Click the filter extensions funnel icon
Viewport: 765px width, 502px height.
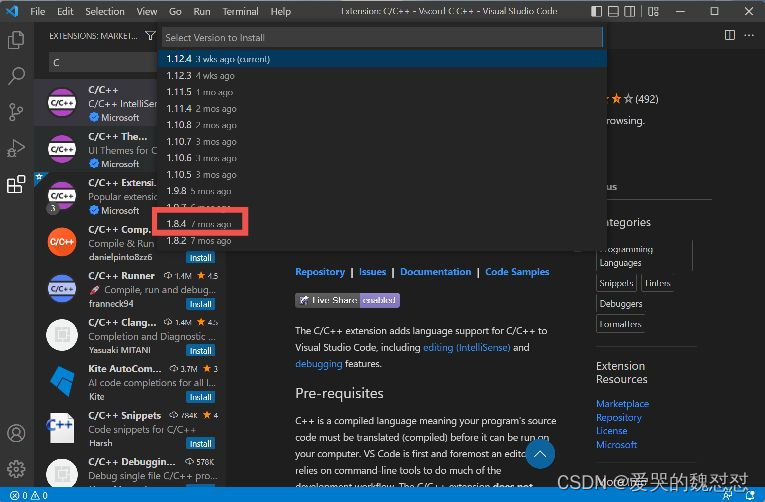click(x=150, y=36)
